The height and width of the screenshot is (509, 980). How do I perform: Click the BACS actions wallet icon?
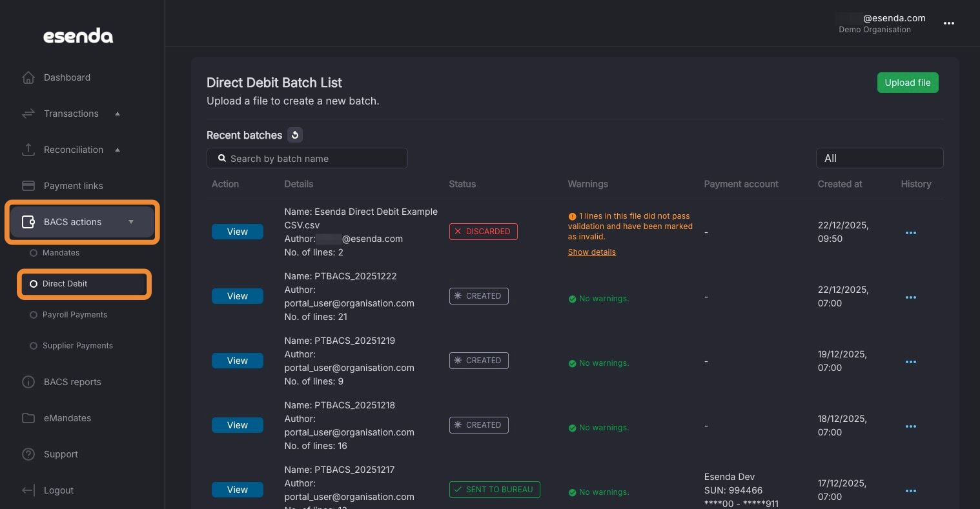[x=28, y=222]
